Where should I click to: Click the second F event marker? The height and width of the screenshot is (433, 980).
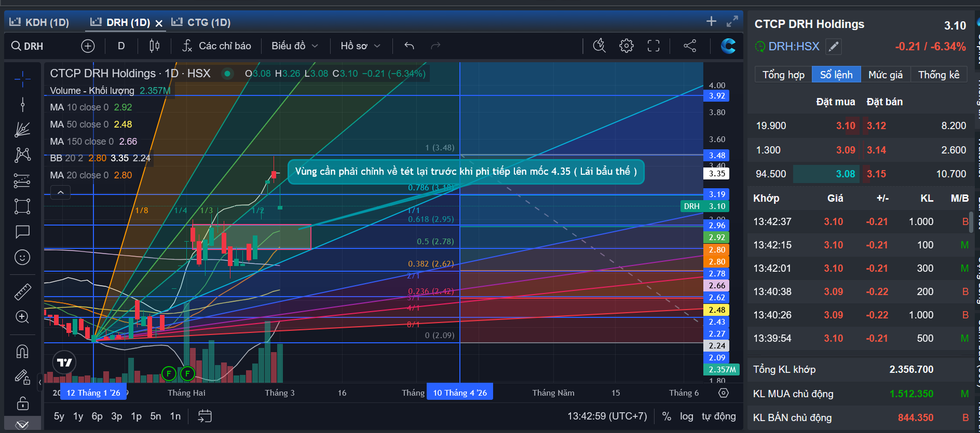coord(187,373)
